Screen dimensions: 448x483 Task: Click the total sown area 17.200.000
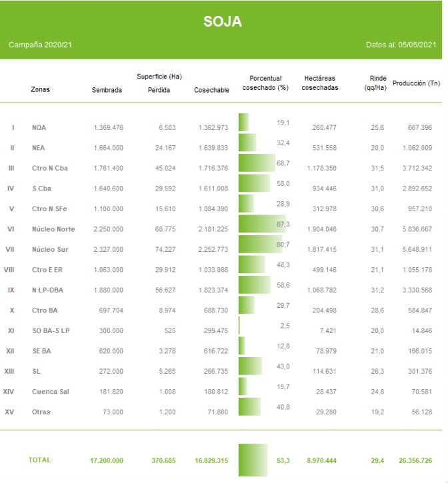[106, 460]
